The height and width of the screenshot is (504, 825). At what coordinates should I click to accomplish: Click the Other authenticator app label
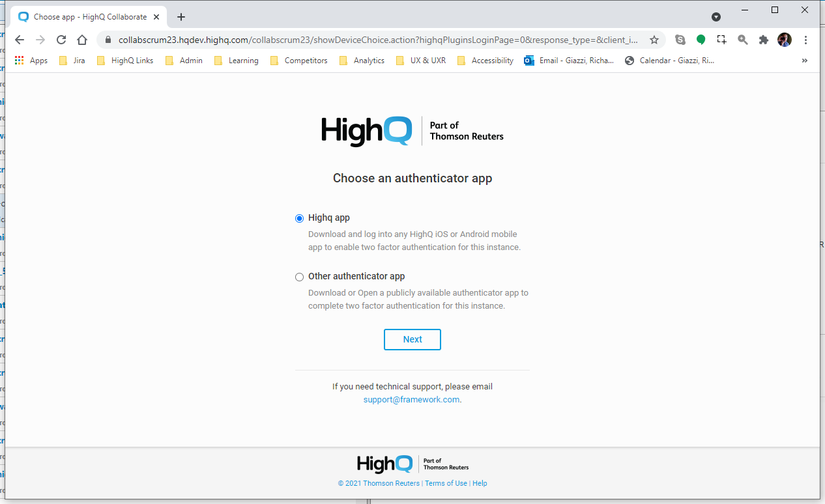click(x=356, y=277)
